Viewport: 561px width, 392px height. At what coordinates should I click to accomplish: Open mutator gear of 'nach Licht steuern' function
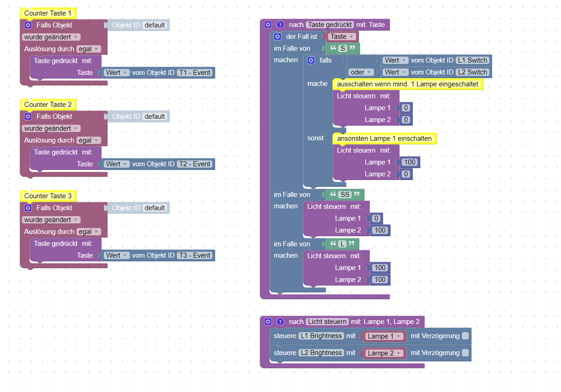tap(268, 322)
